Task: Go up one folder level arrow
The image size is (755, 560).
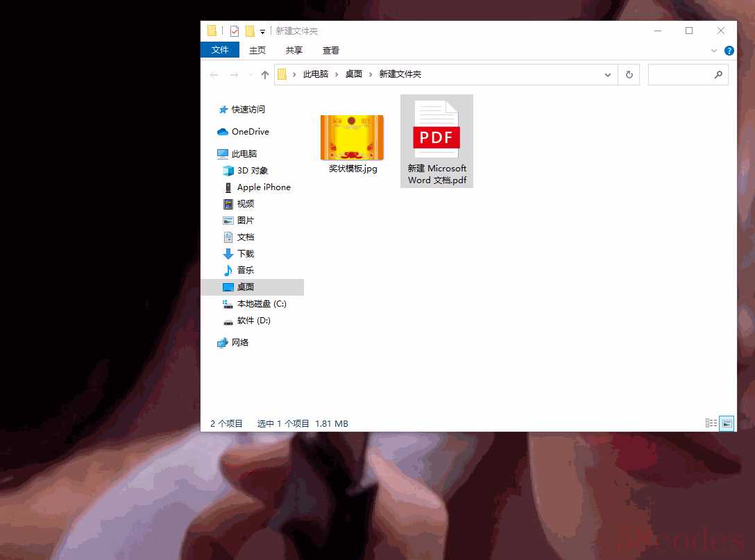Action: [x=265, y=75]
